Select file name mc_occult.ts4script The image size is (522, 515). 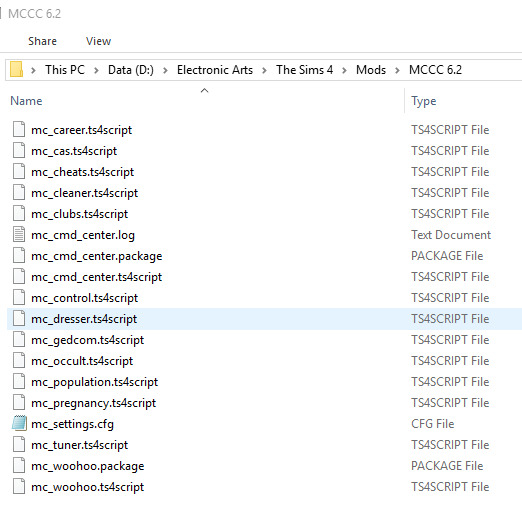pyautogui.click(x=82, y=361)
